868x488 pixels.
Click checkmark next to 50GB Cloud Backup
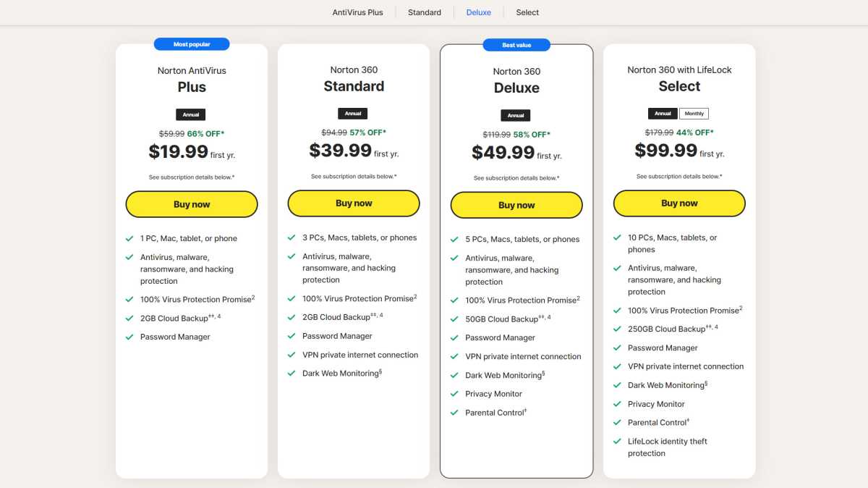[x=454, y=319]
